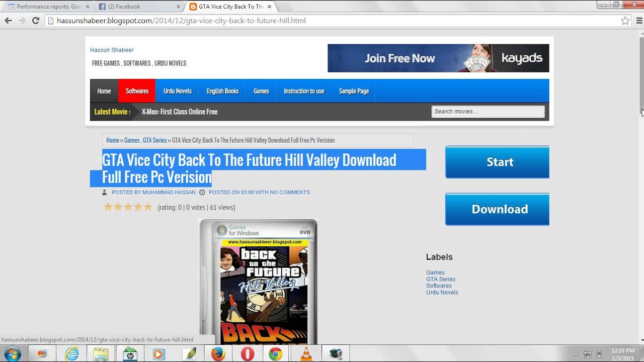Click the blue Download button
The height and width of the screenshot is (362, 644).
coord(497,209)
